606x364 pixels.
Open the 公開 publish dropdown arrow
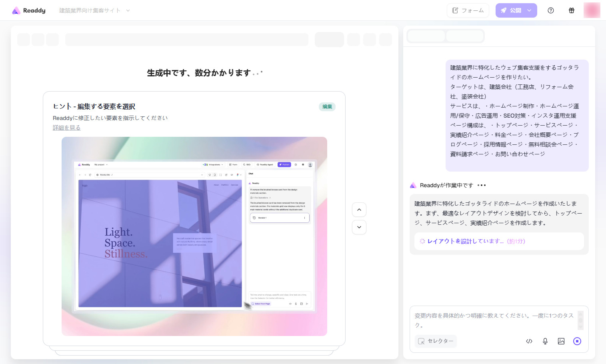click(530, 11)
